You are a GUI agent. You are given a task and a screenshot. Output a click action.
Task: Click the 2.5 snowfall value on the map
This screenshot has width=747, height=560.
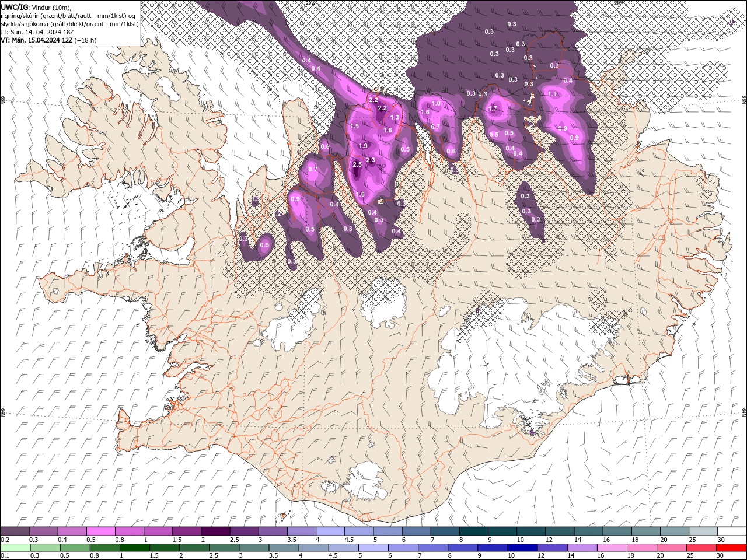[358, 165]
